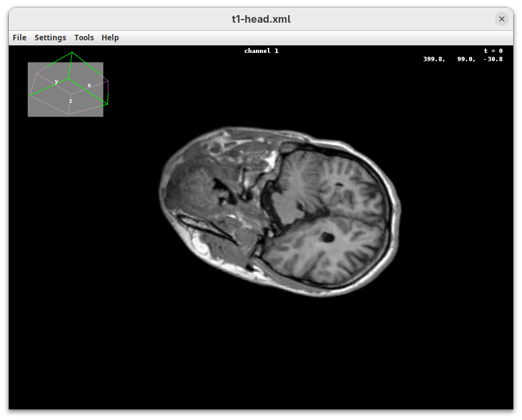Open the Settings menu

click(50, 38)
